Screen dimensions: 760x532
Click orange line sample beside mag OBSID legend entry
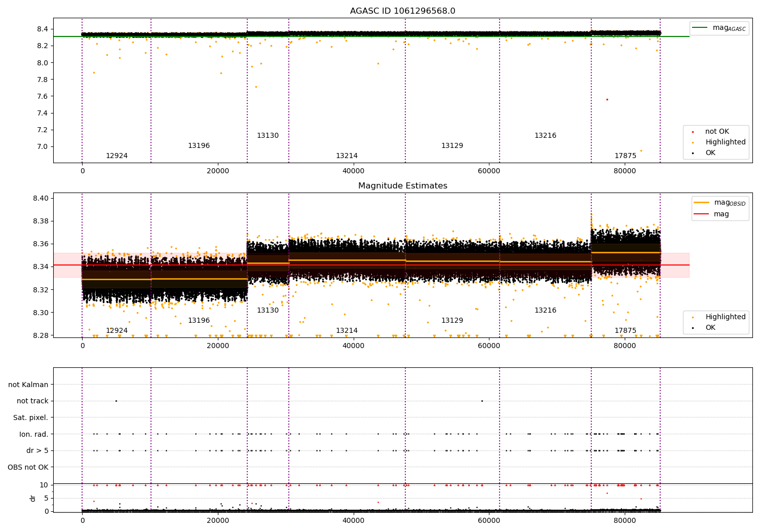point(702,203)
